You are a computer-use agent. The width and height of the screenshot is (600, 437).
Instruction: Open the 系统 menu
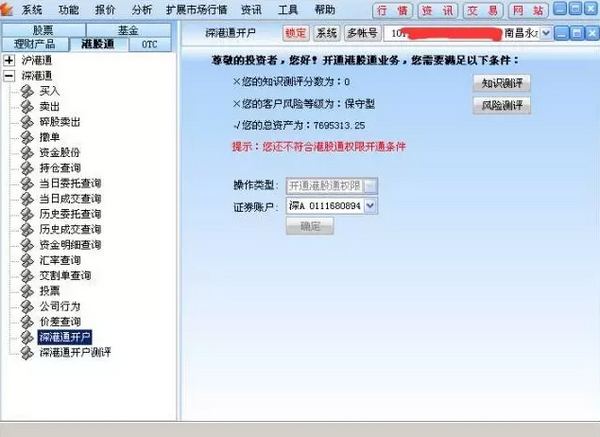(x=32, y=10)
